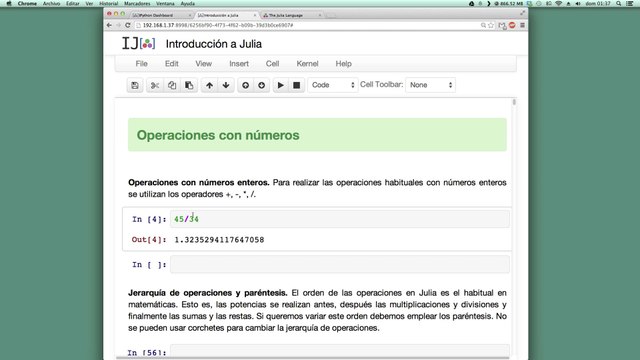The height and width of the screenshot is (360, 640).
Task: Go forward in Chrome
Action: point(118,25)
